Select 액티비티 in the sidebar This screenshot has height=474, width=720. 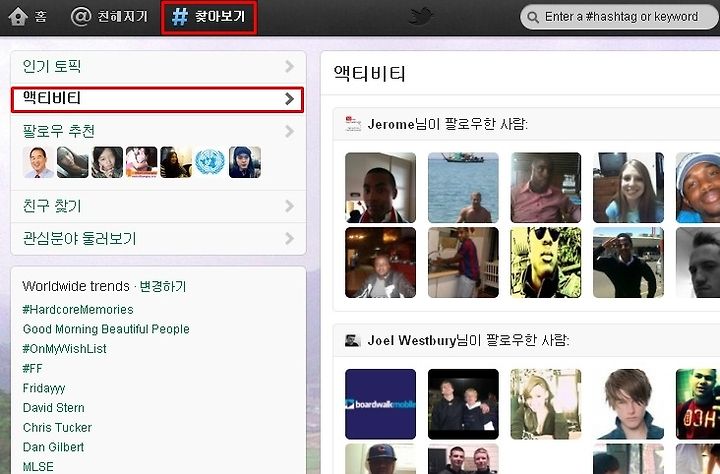point(158,99)
